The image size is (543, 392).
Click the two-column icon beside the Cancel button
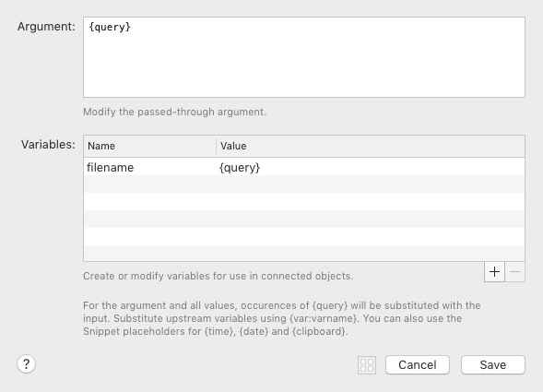[367, 365]
